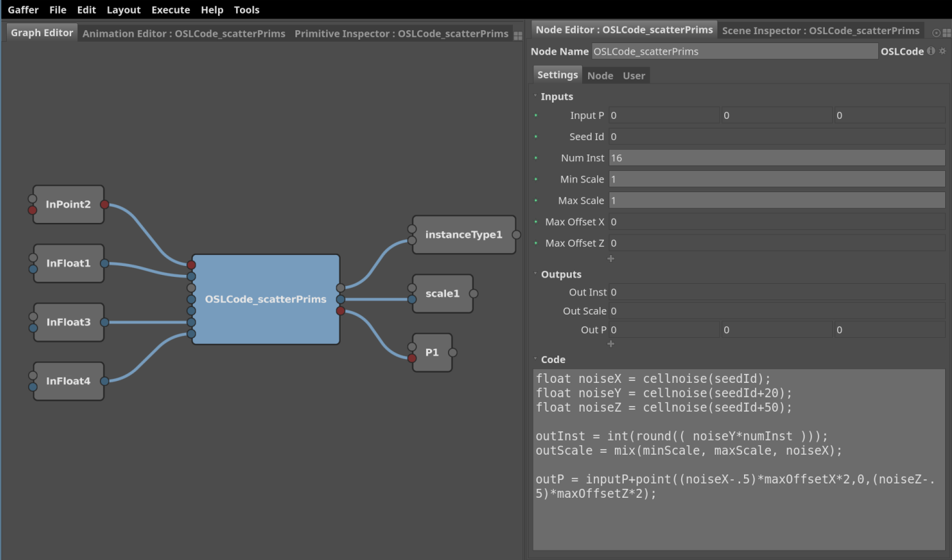Image resolution: width=952 pixels, height=560 pixels.
Task: Click inside the OSL Code editor
Action: pos(739,459)
